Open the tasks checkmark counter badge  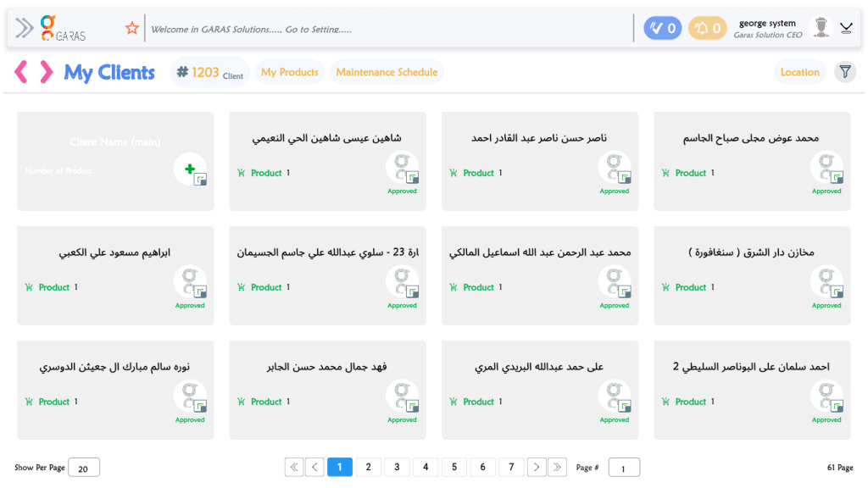[662, 28]
